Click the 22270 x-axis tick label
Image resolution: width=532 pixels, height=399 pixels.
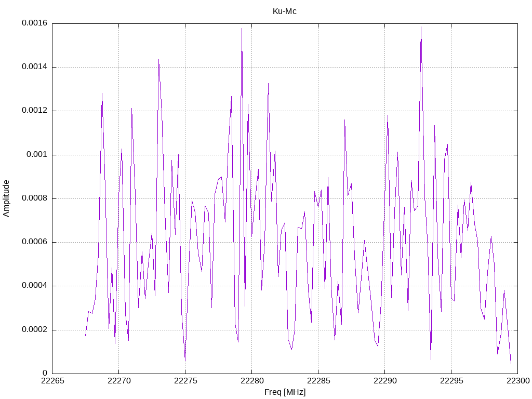pyautogui.click(x=119, y=381)
